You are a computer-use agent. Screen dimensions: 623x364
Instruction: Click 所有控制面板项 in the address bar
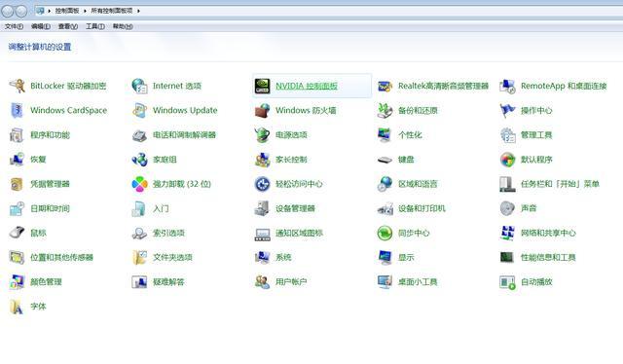click(112, 11)
